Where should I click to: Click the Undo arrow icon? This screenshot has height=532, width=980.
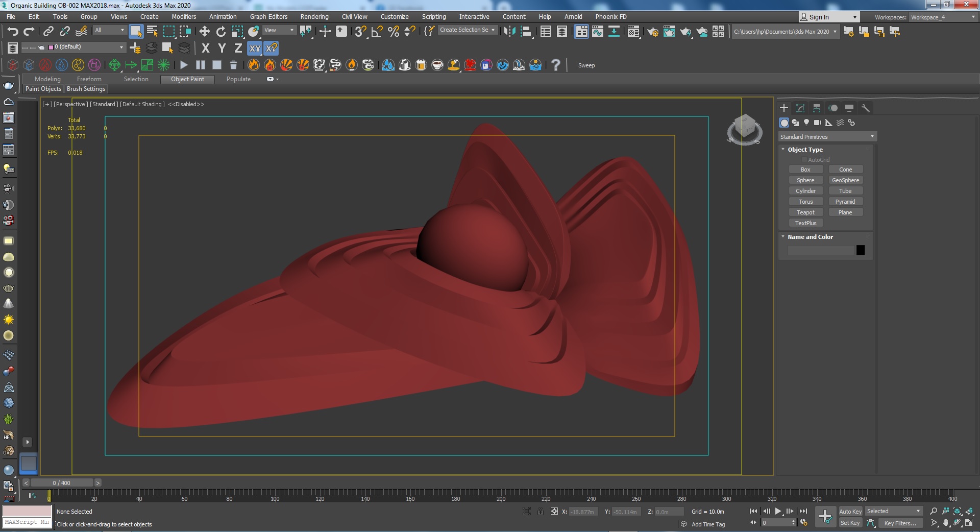12,32
